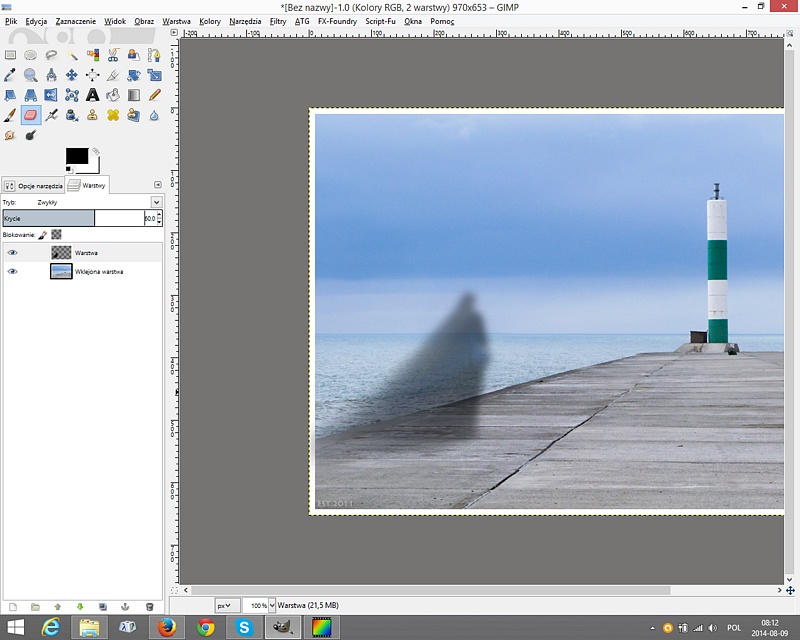This screenshot has width=800, height=640.
Task: Select the Shear tool
Action: click(x=10, y=95)
